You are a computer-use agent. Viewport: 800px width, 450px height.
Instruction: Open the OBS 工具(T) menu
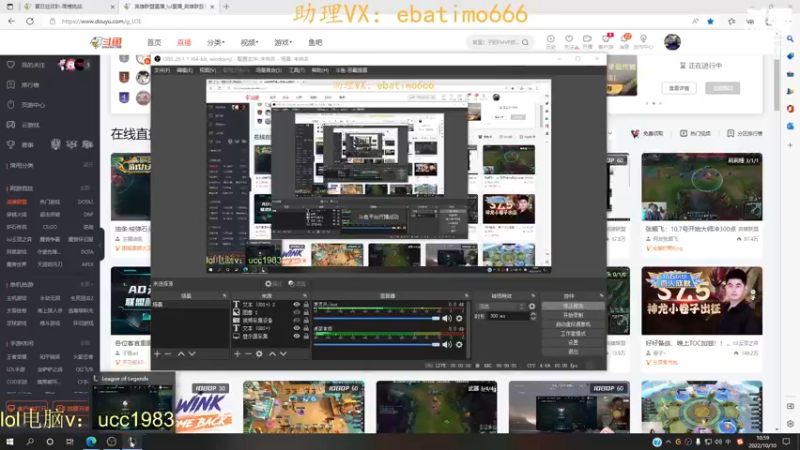pyautogui.click(x=296, y=70)
